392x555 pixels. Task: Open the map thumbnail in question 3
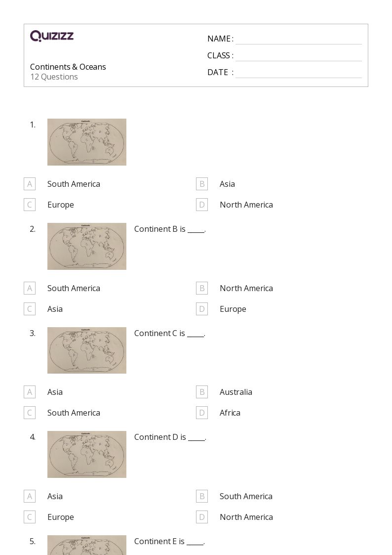point(87,350)
